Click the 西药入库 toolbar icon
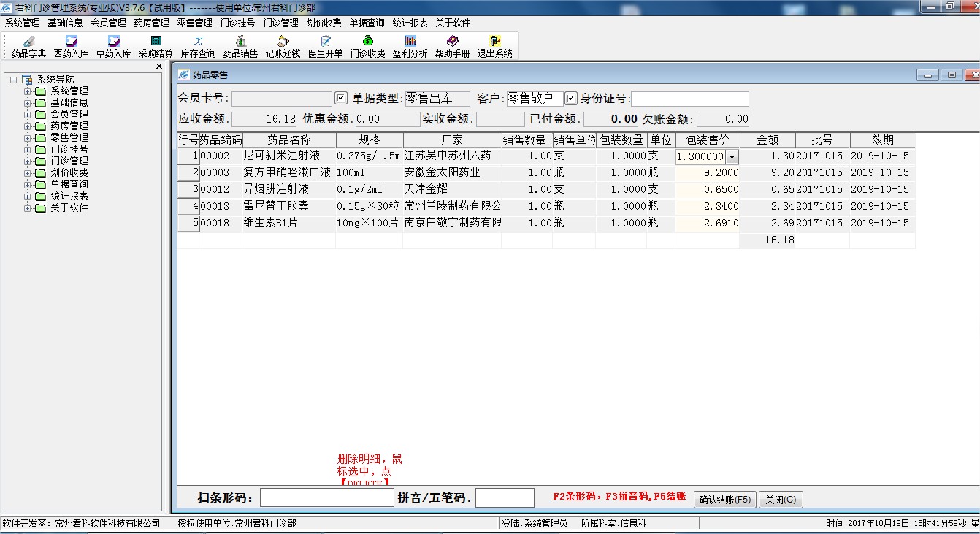 [71, 46]
